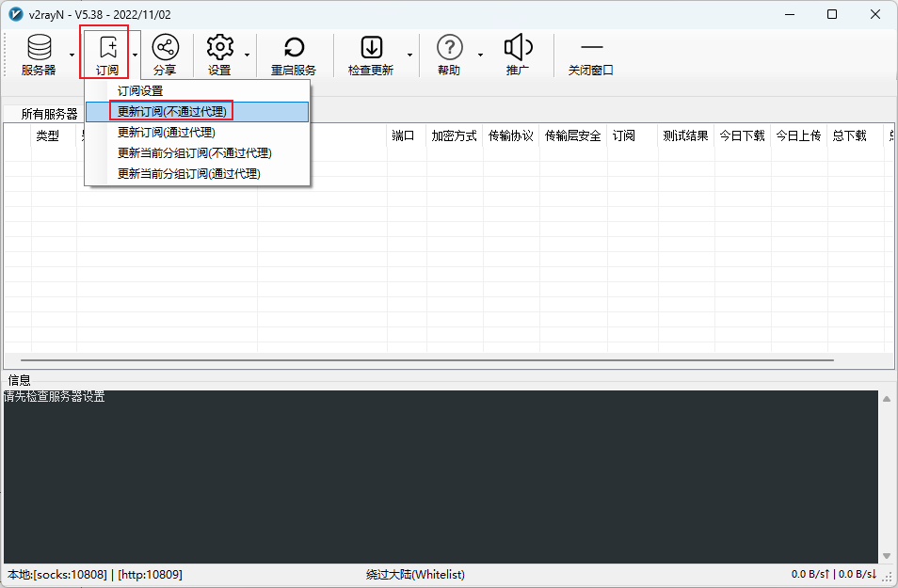Minimize the v2rayN window
Image resolution: width=898 pixels, height=588 pixels.
point(791,14)
